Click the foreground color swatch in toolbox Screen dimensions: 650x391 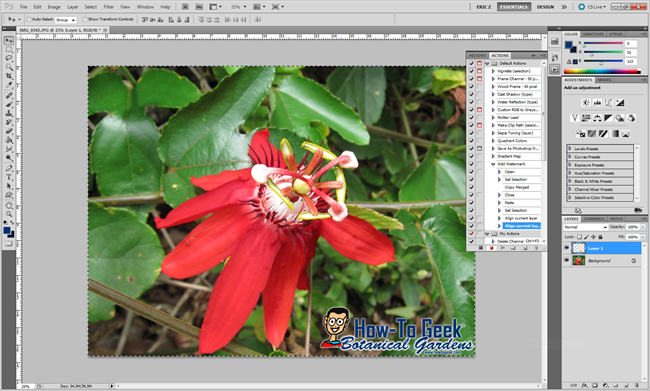tap(7, 231)
